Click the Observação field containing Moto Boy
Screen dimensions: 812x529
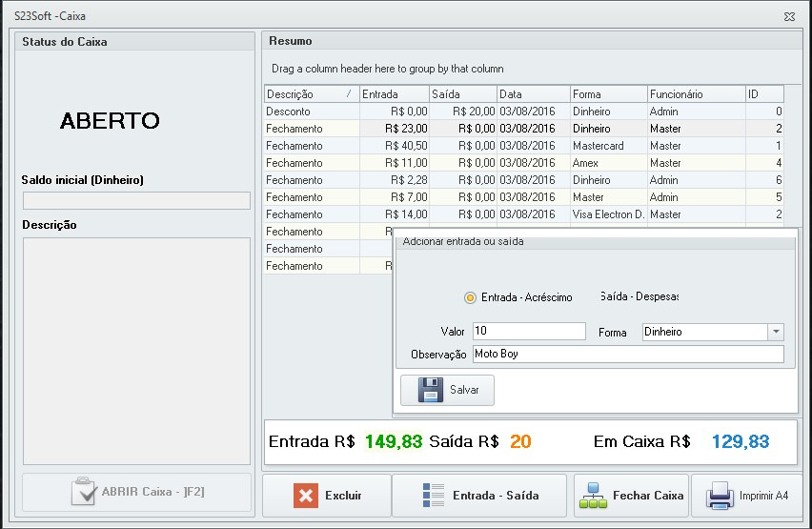pyautogui.click(x=627, y=354)
